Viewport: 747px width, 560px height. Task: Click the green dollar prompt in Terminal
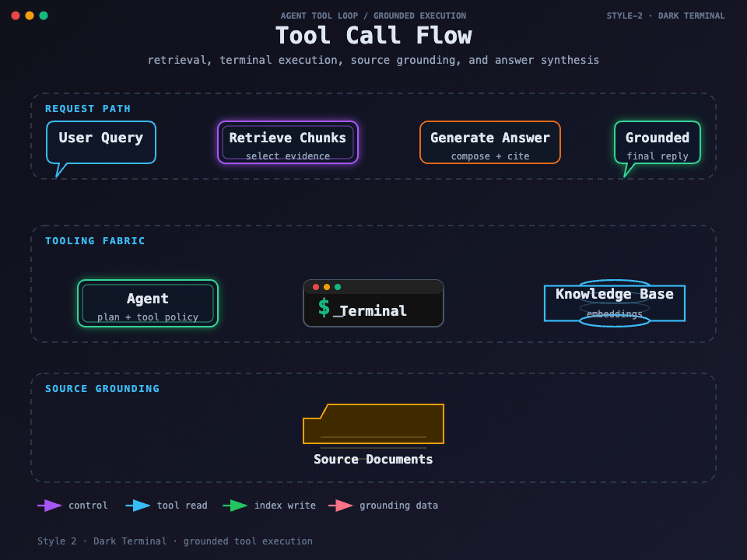(x=324, y=307)
